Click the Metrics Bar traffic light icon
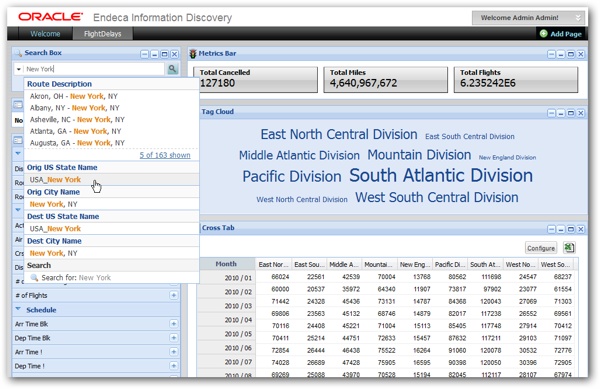Screen dimensions: 600x389 tap(193, 54)
